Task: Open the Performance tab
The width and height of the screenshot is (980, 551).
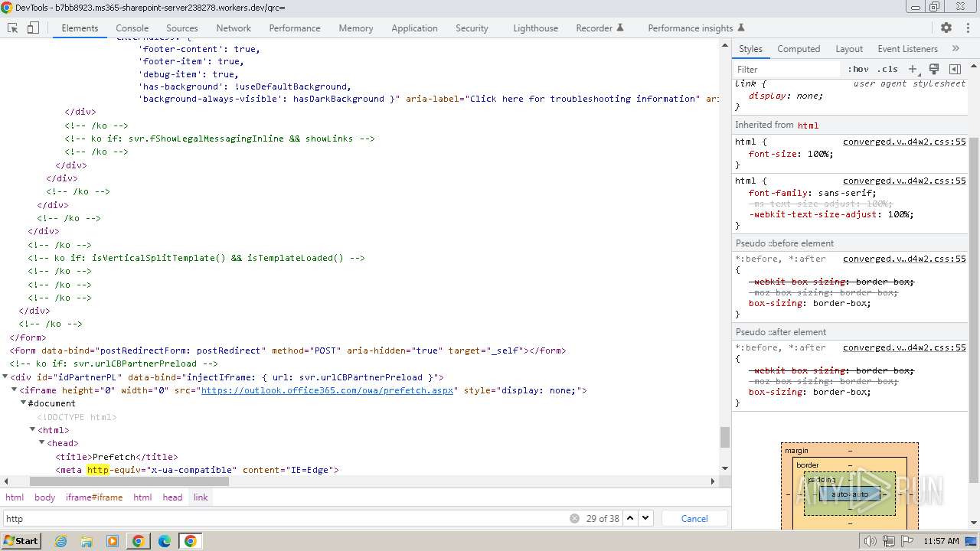Action: point(295,28)
